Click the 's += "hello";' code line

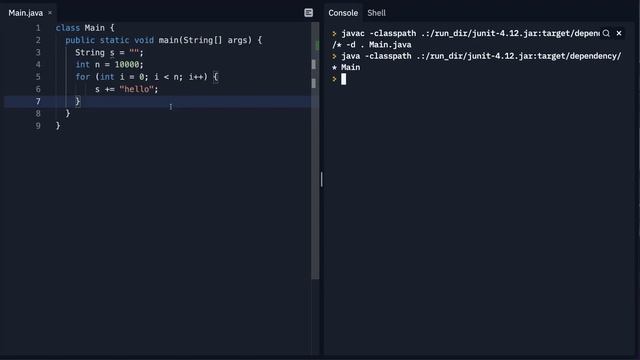click(x=127, y=89)
